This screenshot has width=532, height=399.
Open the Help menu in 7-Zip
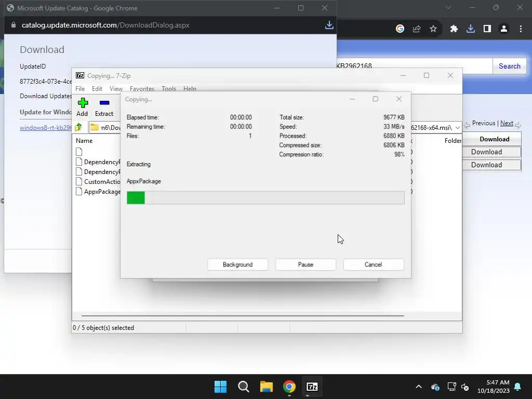pyautogui.click(x=190, y=88)
